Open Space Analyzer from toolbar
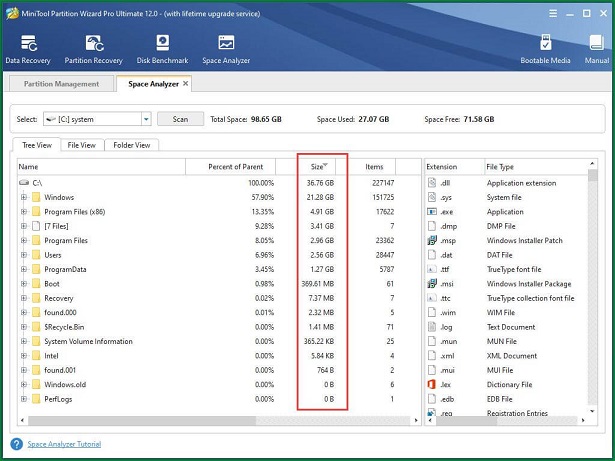 tap(226, 49)
